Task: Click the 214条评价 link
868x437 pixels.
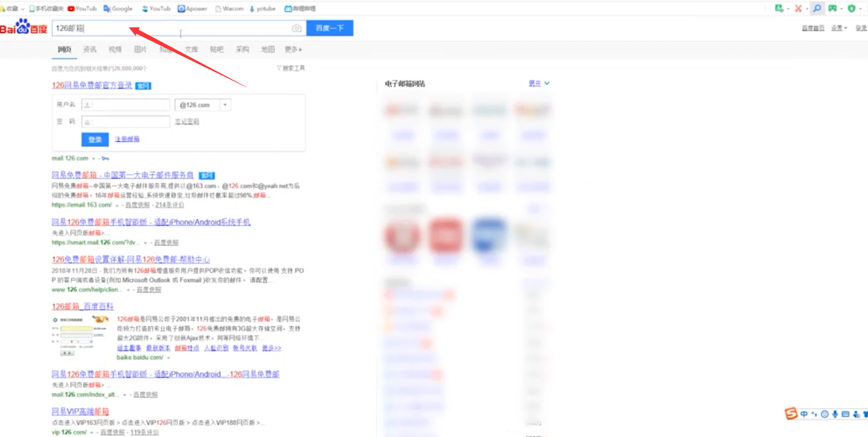Action: tap(170, 205)
